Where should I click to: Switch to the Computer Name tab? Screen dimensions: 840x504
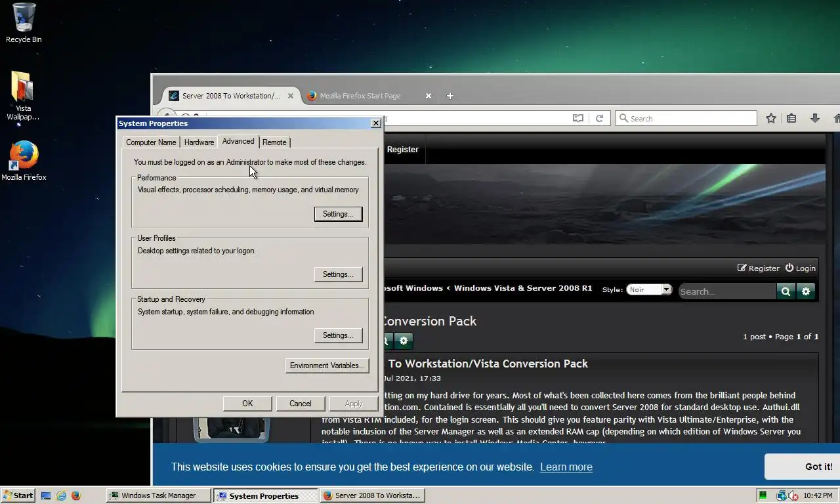coord(151,142)
